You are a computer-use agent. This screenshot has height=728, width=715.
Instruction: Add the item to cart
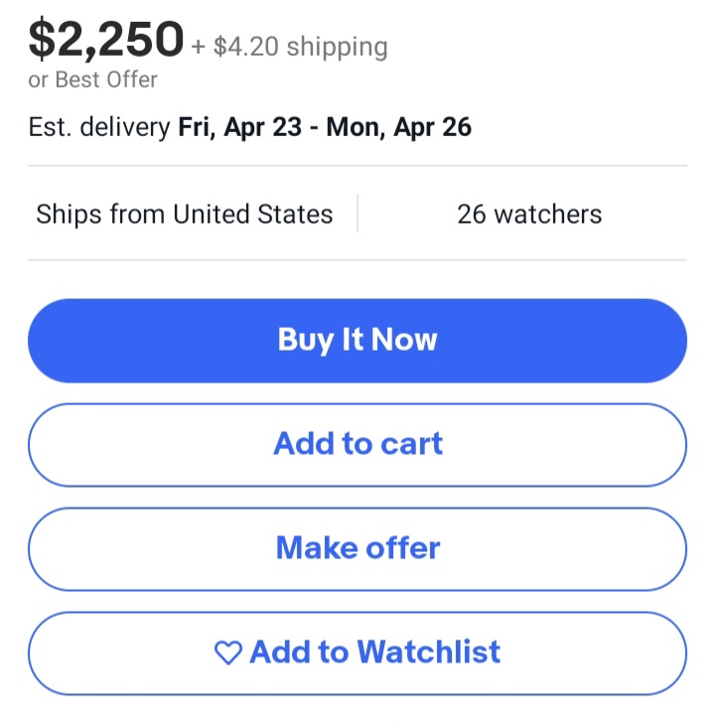point(357,444)
